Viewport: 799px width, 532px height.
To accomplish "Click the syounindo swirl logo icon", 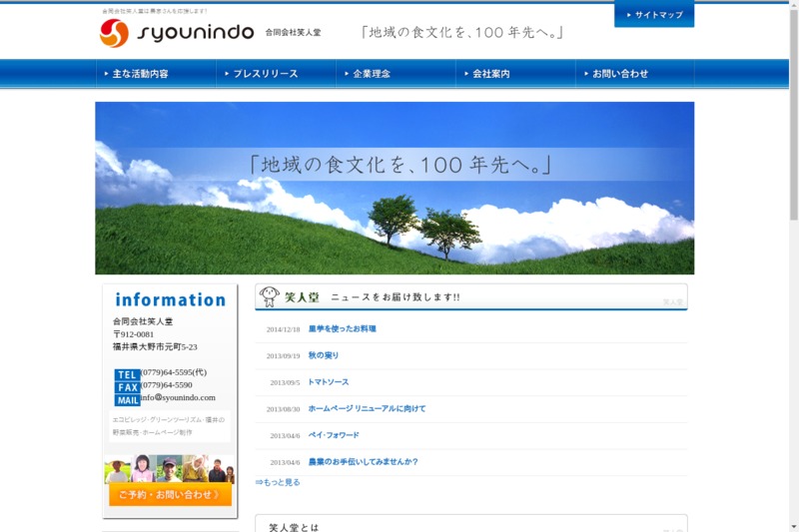I will pos(115,33).
